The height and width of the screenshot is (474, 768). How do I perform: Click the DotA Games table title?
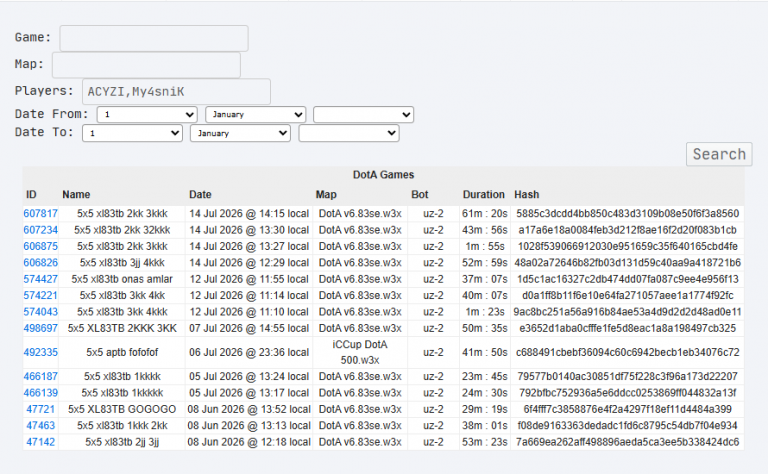384,175
